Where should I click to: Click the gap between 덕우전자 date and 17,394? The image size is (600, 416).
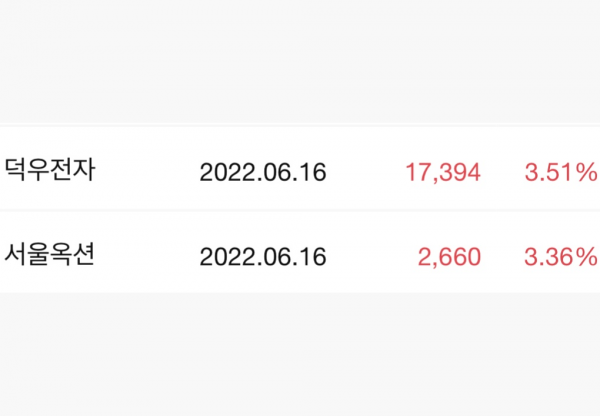pyautogui.click(x=365, y=171)
